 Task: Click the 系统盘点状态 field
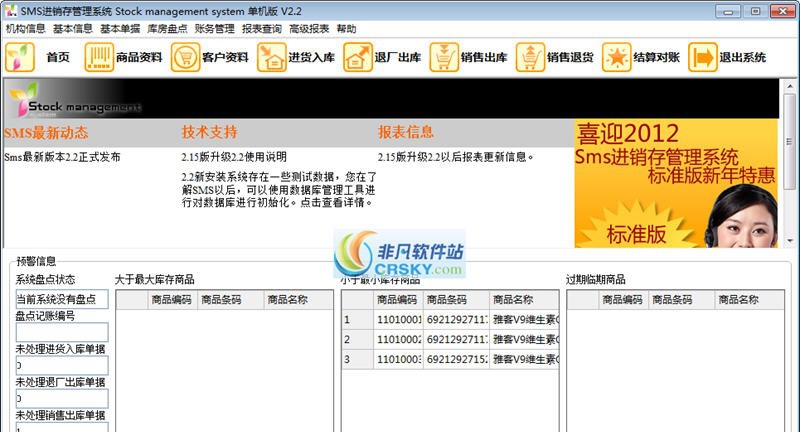(x=62, y=299)
